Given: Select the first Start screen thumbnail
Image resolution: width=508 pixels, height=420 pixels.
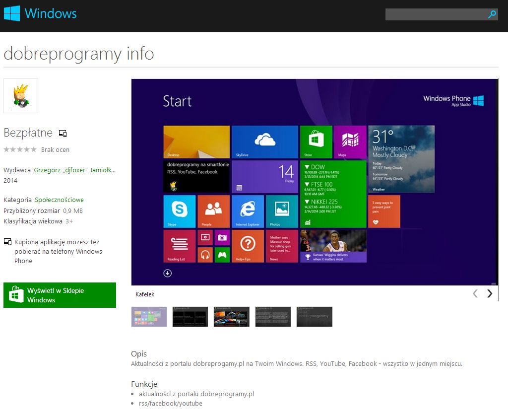Looking at the screenshot, I should 149,317.
